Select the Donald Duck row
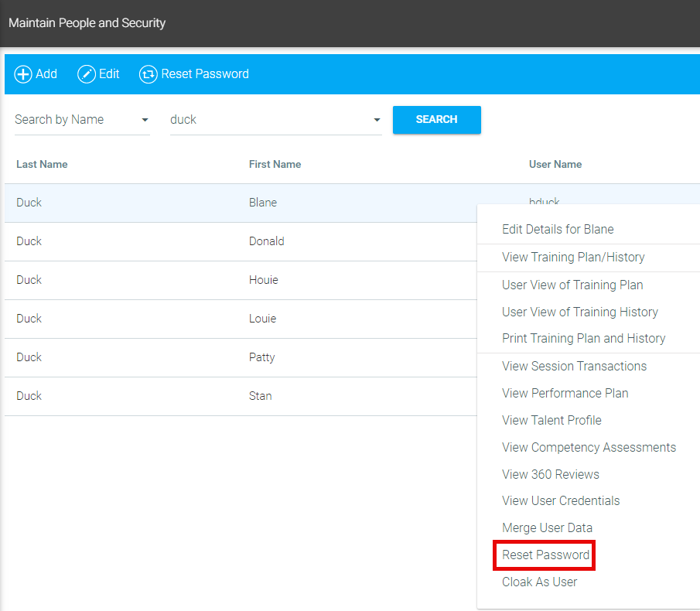This screenshot has width=700, height=611. 232,241
